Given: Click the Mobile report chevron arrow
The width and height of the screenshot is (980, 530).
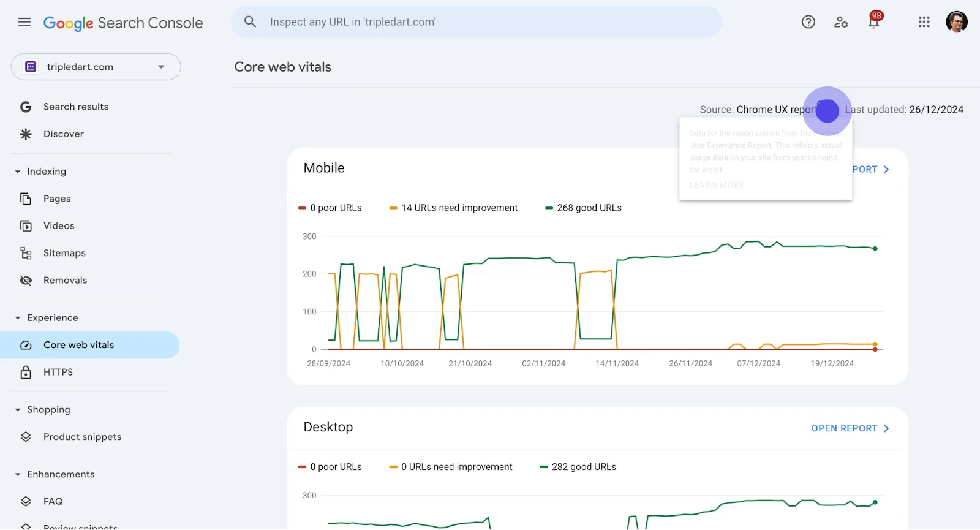Looking at the screenshot, I should click(x=886, y=170).
